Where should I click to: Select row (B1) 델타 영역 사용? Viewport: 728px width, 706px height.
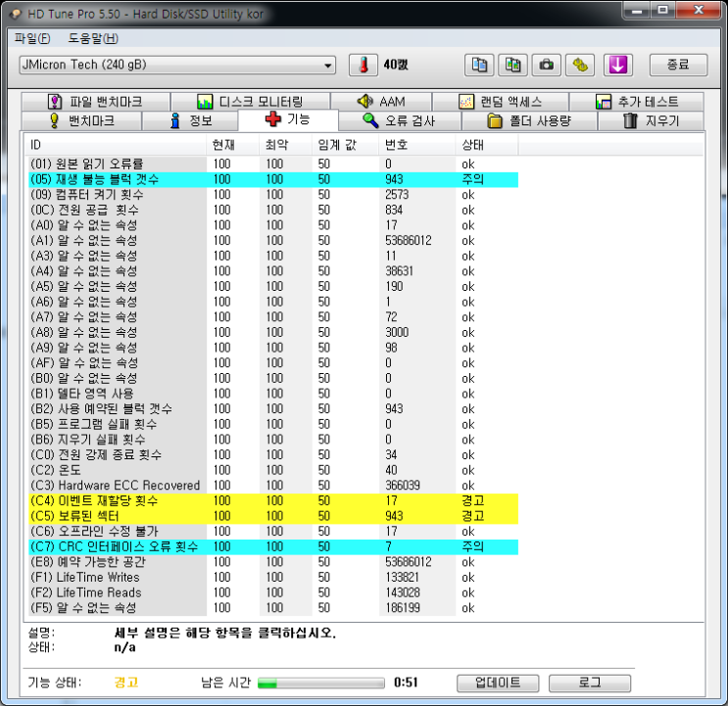(x=273, y=394)
